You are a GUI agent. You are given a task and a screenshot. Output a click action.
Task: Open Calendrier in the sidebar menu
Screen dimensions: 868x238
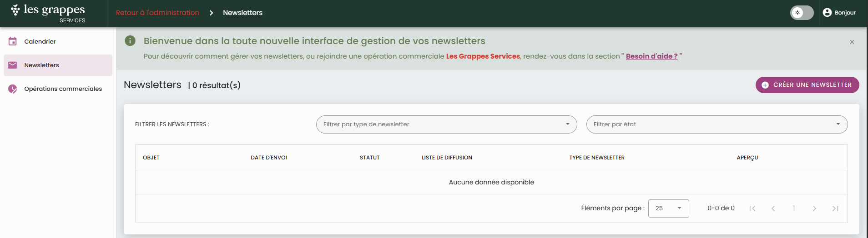coord(40,41)
